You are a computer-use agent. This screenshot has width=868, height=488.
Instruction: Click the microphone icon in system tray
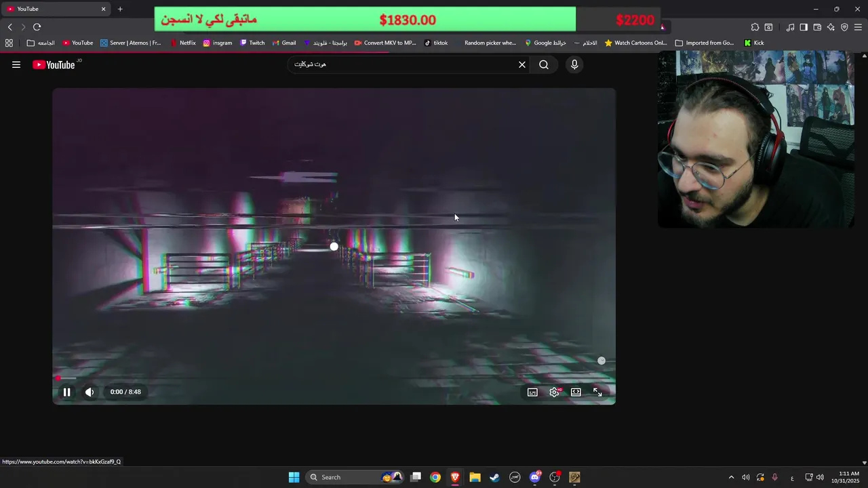[x=774, y=477]
